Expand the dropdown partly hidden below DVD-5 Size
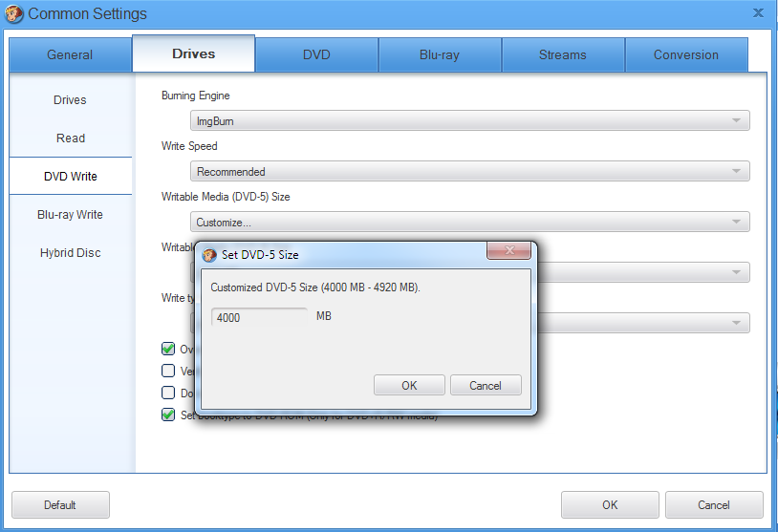Viewport: 778px width, 532px height. (x=736, y=272)
